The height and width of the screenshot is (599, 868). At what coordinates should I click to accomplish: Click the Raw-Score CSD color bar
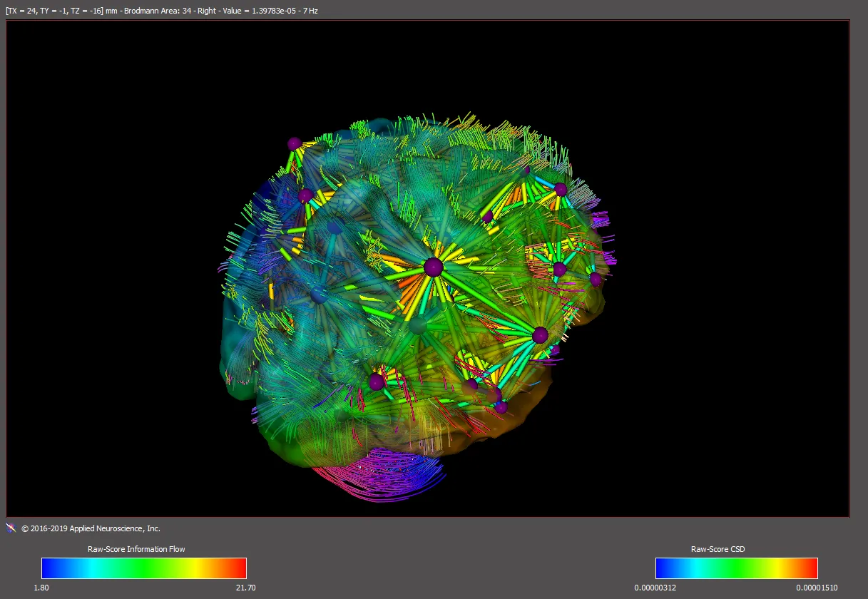pyautogui.click(x=737, y=568)
